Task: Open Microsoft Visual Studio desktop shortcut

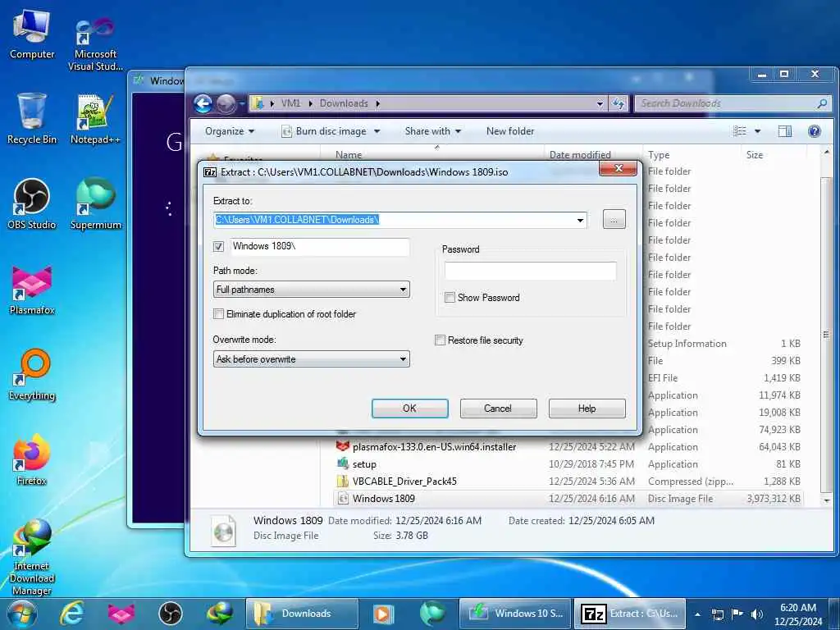Action: coord(95,43)
